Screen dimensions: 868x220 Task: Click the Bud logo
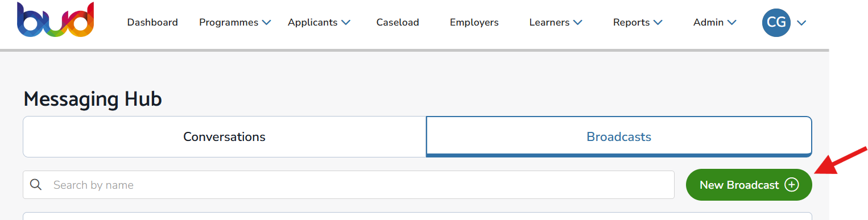pos(55,20)
